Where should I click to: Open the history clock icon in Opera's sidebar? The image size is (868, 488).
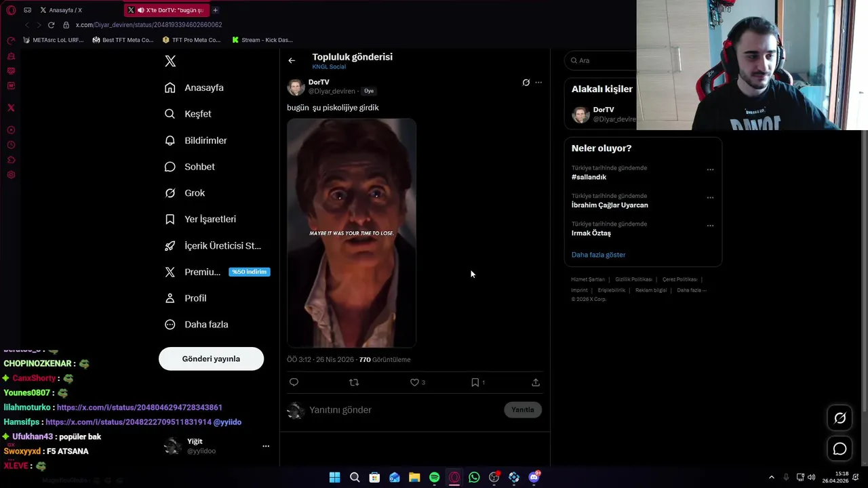(11, 145)
